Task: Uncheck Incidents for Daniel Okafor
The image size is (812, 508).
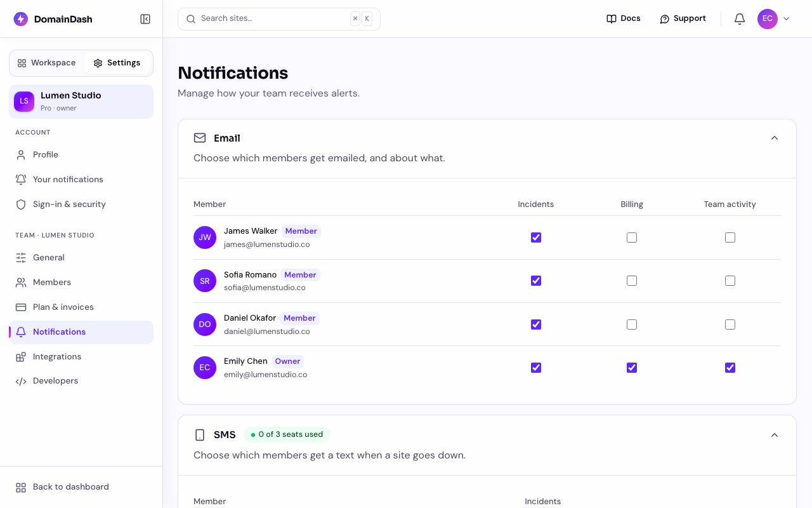Action: (x=536, y=324)
